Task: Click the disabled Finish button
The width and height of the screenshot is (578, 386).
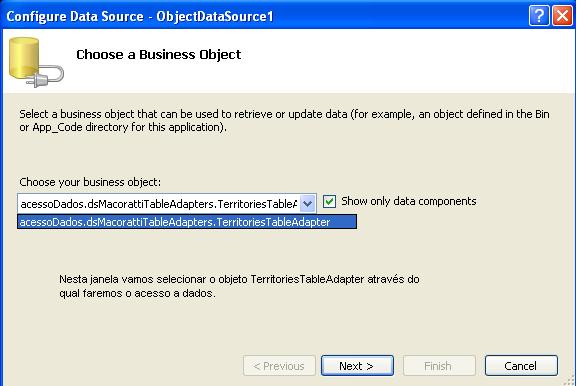Action: point(439,366)
